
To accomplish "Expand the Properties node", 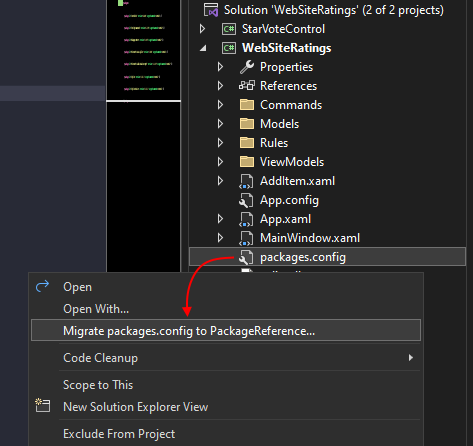I will click(x=220, y=67).
